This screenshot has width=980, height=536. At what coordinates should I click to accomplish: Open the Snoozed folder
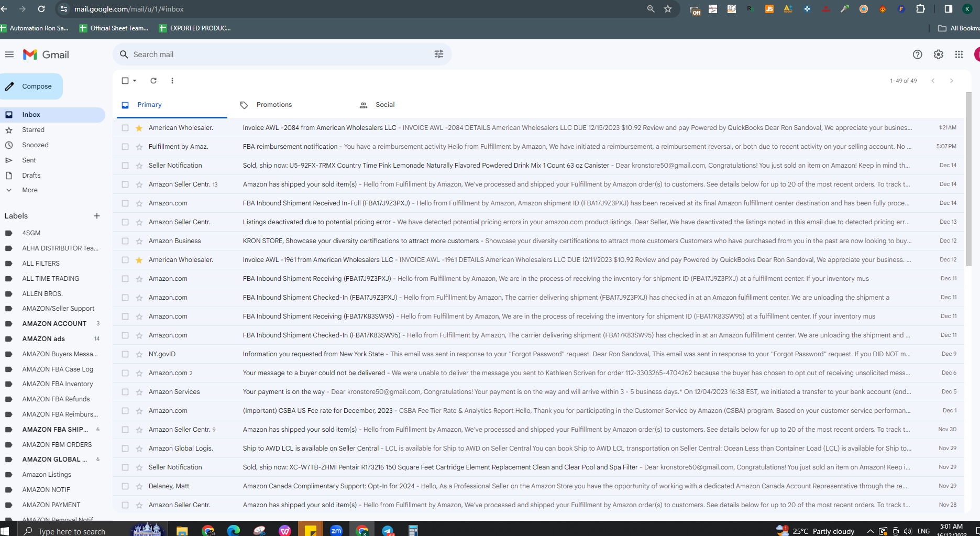(x=35, y=145)
